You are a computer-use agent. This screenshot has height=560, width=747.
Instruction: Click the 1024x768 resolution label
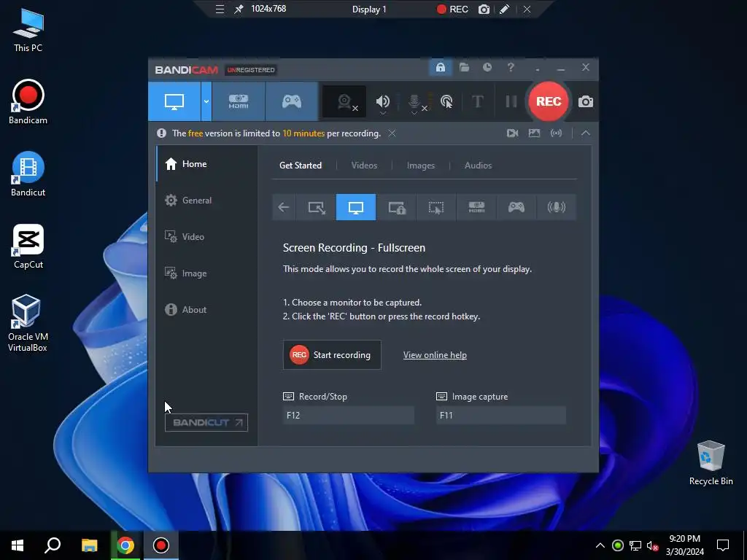268,9
